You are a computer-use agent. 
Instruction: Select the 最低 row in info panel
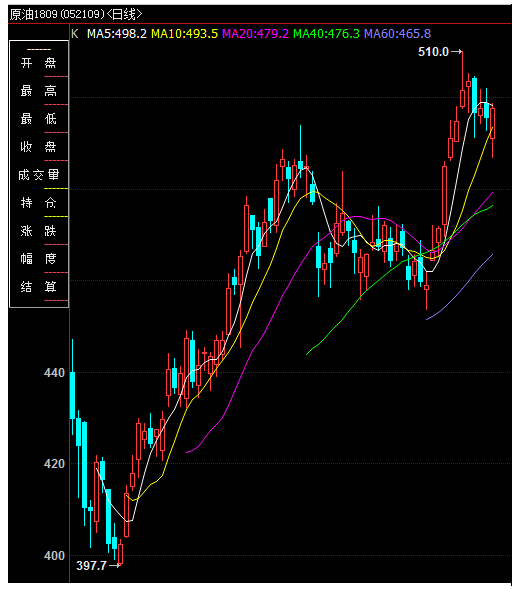tap(39, 119)
